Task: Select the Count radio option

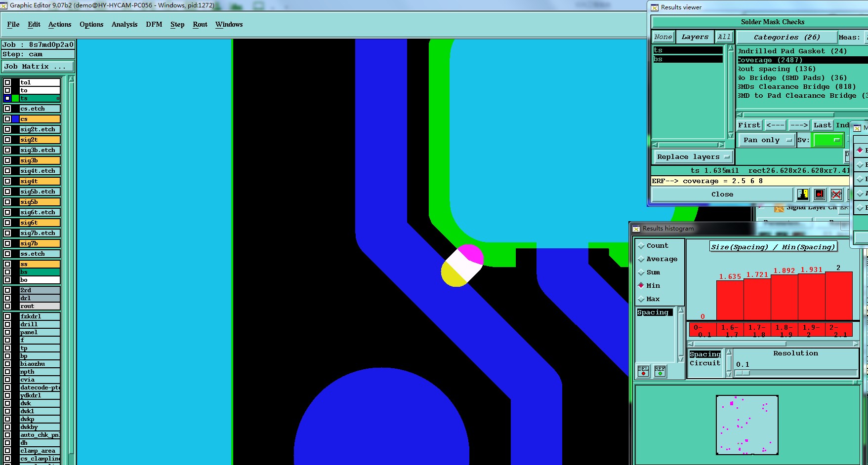Action: [641, 246]
